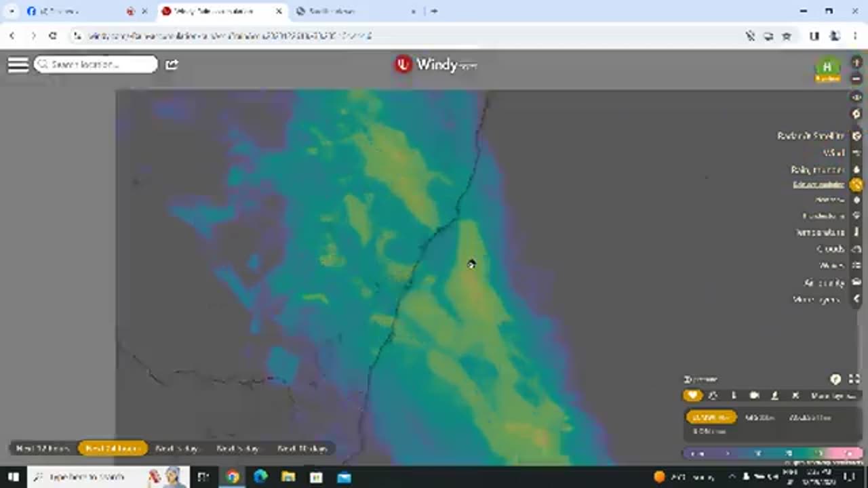Switch to the Next 12 hours tab
The height and width of the screenshot is (488, 868).
[x=43, y=448]
